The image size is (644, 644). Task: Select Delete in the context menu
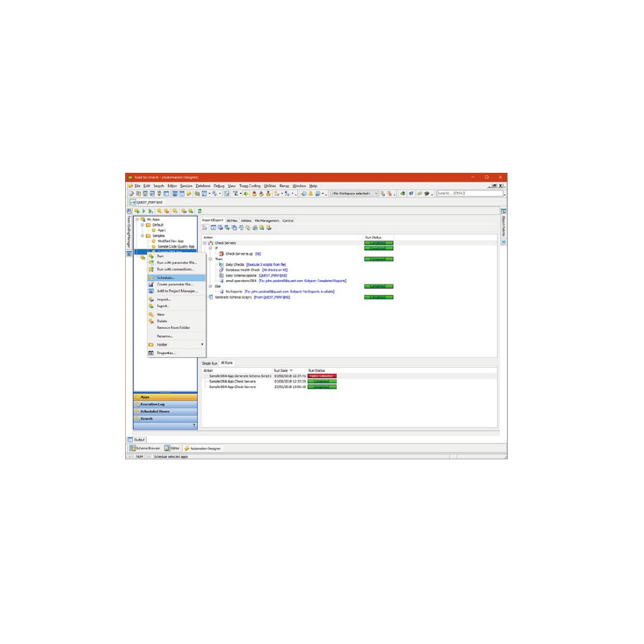coord(176,321)
